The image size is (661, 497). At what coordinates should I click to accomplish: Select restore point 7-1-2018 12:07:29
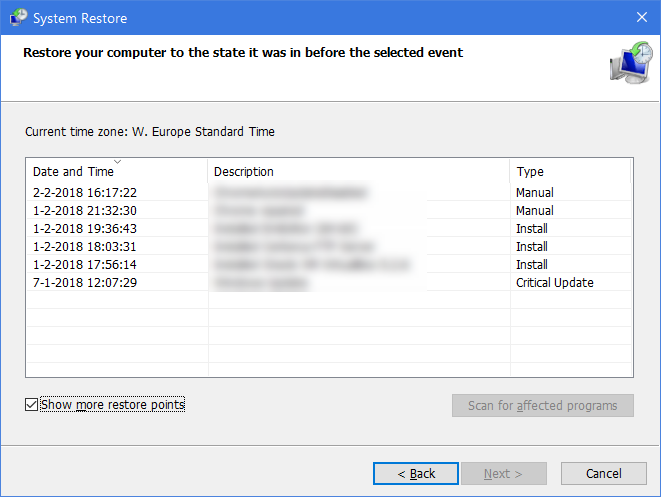pyautogui.click(x=329, y=282)
